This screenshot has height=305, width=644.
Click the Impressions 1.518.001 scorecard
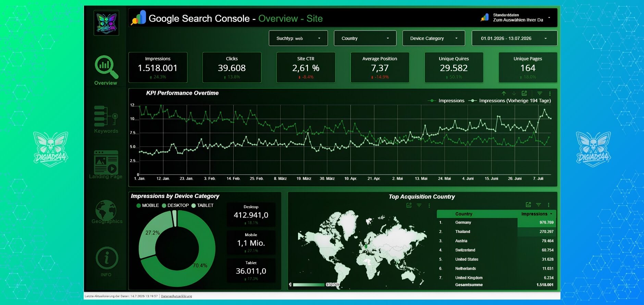tap(158, 67)
